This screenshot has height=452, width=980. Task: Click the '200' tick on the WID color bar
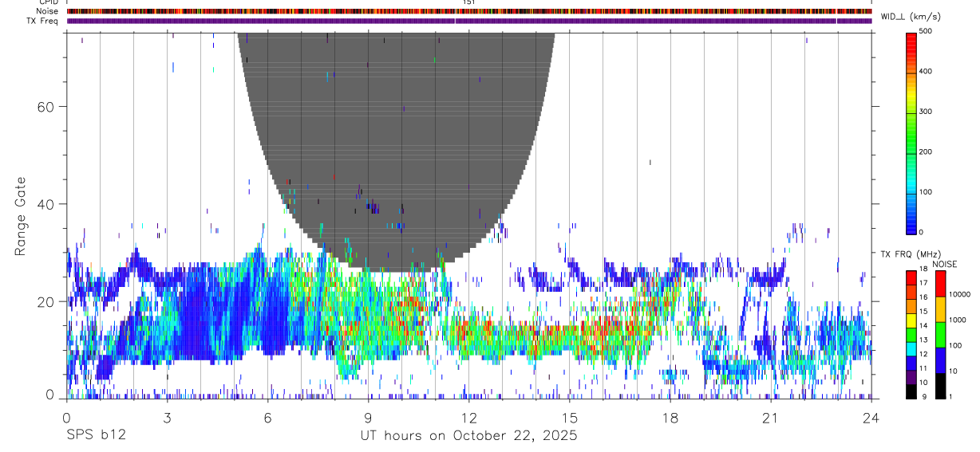pos(926,151)
